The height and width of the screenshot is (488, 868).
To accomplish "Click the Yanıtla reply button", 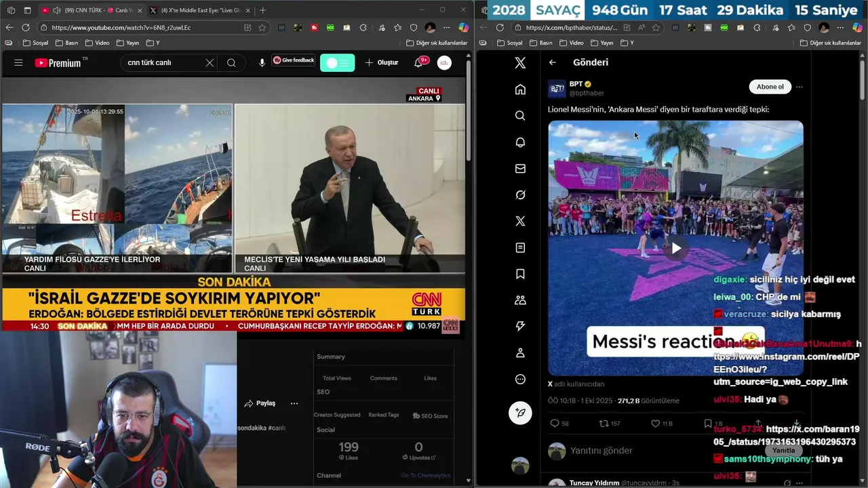I will coord(783,451).
